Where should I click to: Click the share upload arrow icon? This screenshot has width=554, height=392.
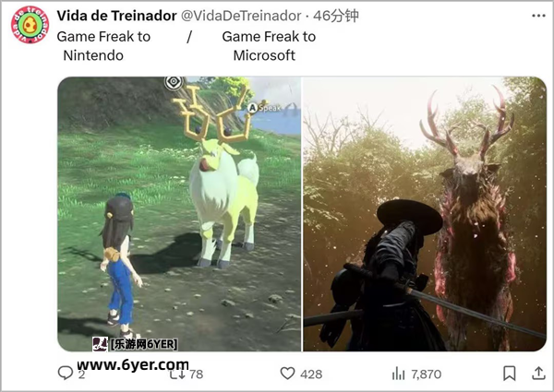pyautogui.click(x=538, y=374)
